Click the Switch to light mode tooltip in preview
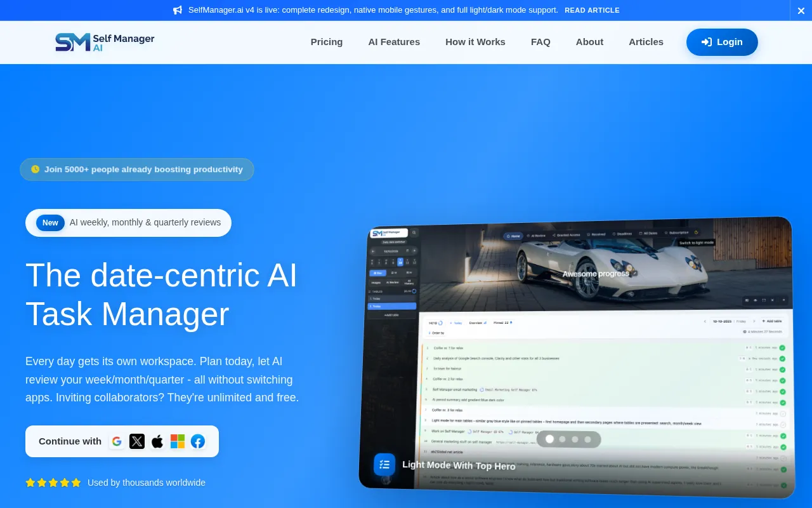 point(697,243)
